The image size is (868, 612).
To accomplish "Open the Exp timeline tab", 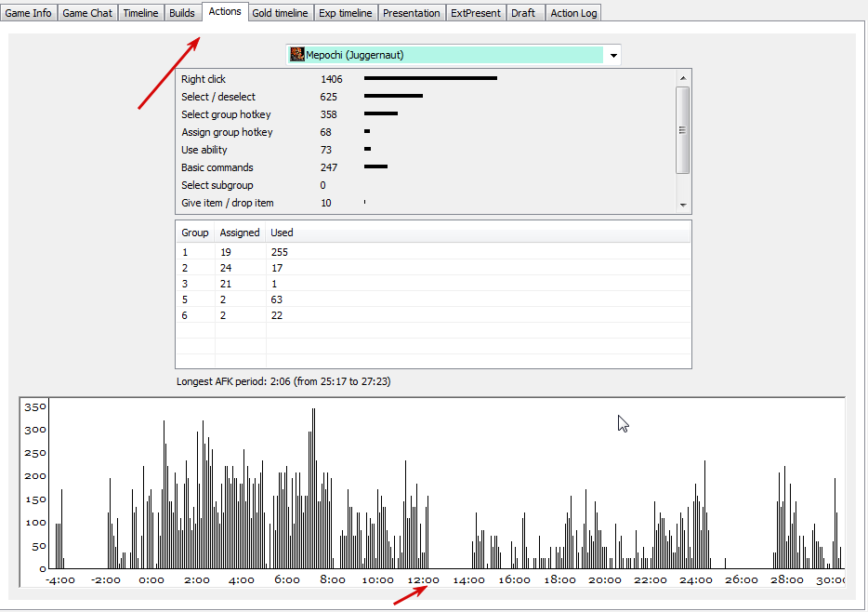I will [346, 13].
